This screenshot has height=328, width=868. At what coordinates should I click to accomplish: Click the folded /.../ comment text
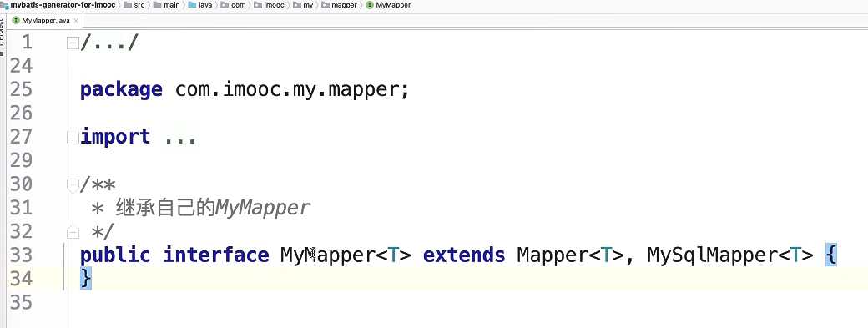click(x=108, y=43)
